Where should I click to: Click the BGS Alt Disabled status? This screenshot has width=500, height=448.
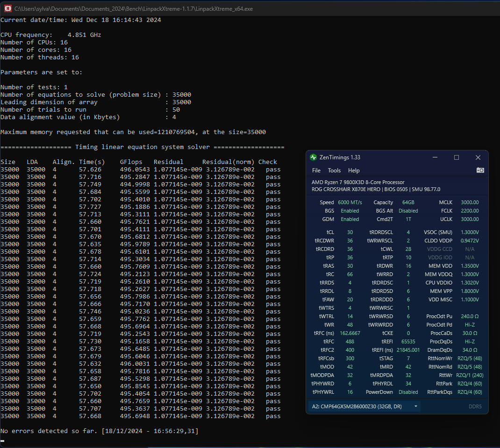coord(408,211)
